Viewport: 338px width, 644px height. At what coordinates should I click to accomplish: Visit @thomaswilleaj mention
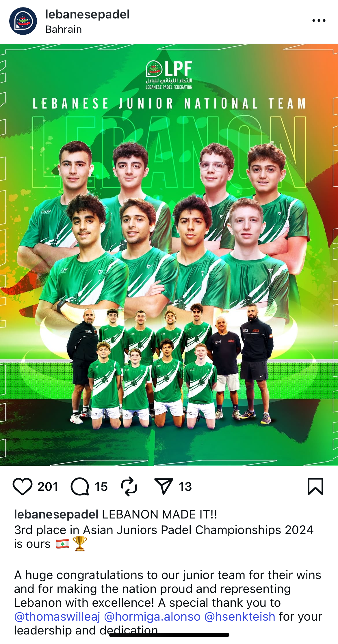pos(57,617)
